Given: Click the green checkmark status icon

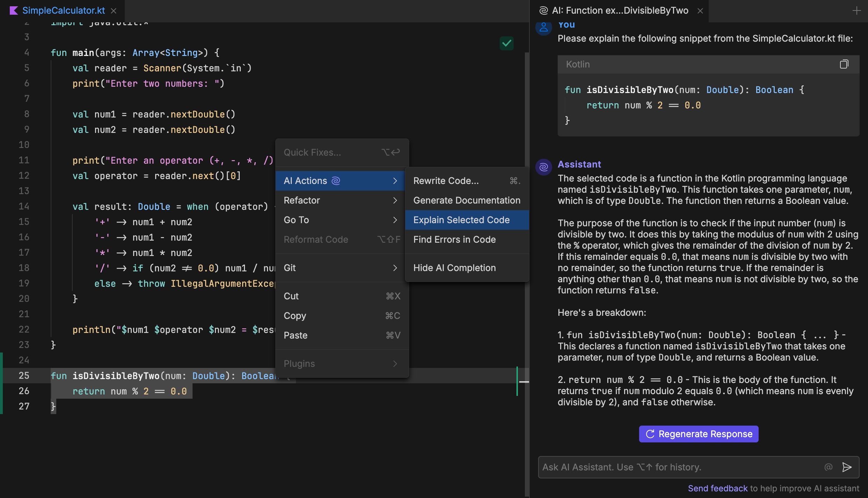Looking at the screenshot, I should (x=506, y=43).
